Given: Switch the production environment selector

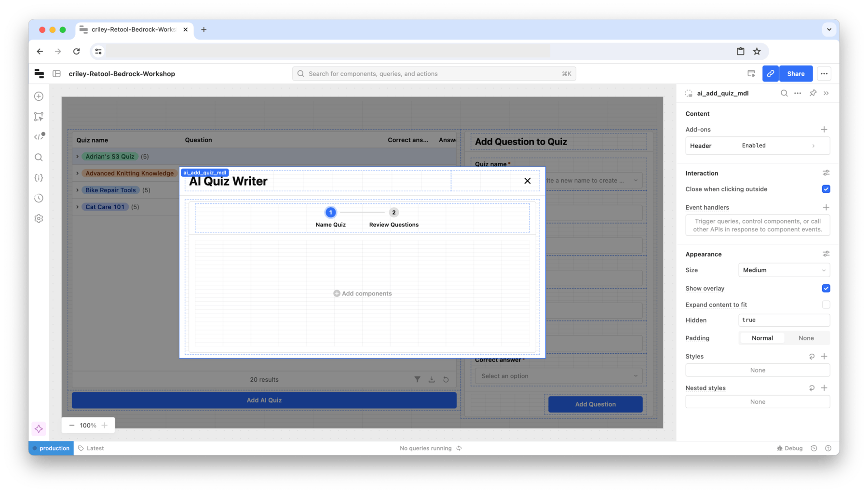Looking at the screenshot, I should click(x=51, y=448).
